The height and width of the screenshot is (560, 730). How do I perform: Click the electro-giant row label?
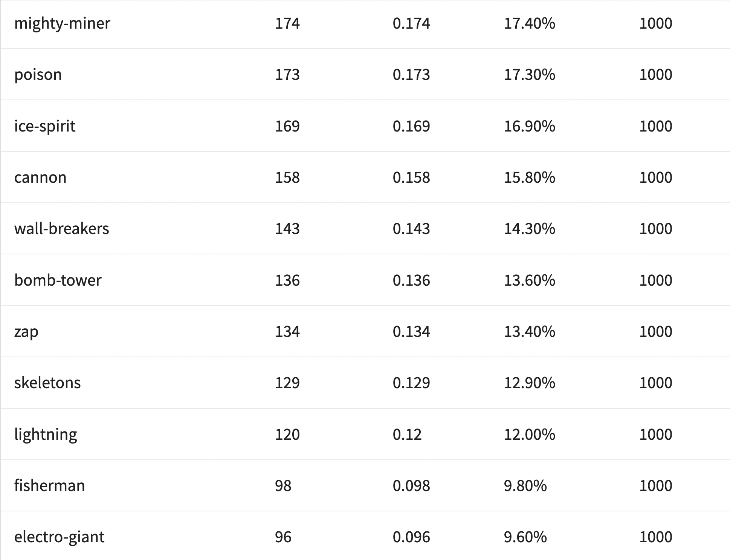[60, 537]
